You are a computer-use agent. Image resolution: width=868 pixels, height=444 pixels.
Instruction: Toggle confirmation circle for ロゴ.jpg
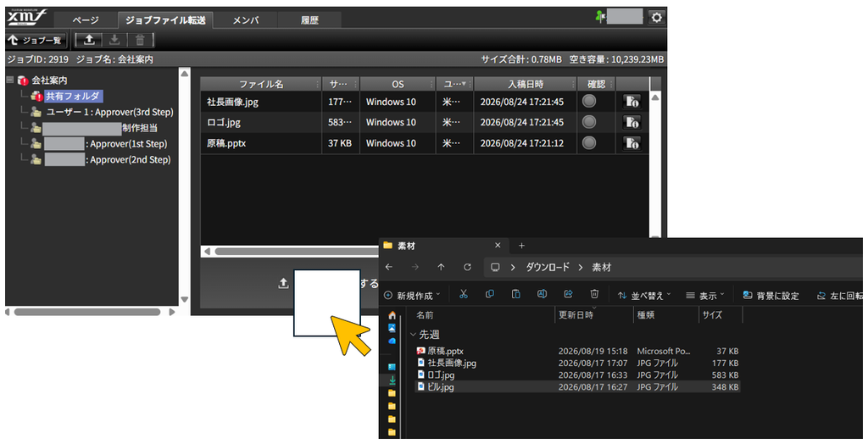[x=589, y=122]
